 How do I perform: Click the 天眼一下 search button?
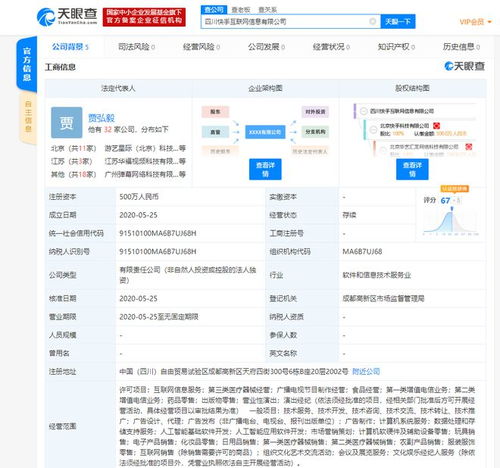398,22
